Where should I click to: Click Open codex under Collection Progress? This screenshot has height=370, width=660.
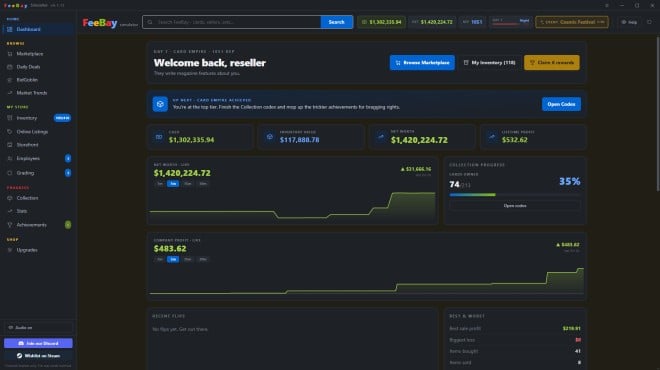(x=515, y=206)
